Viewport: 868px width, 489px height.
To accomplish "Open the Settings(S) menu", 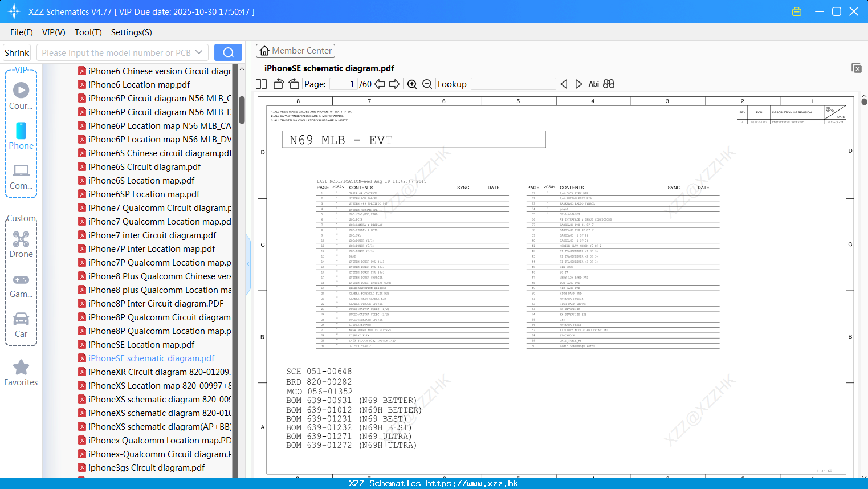I will (132, 32).
